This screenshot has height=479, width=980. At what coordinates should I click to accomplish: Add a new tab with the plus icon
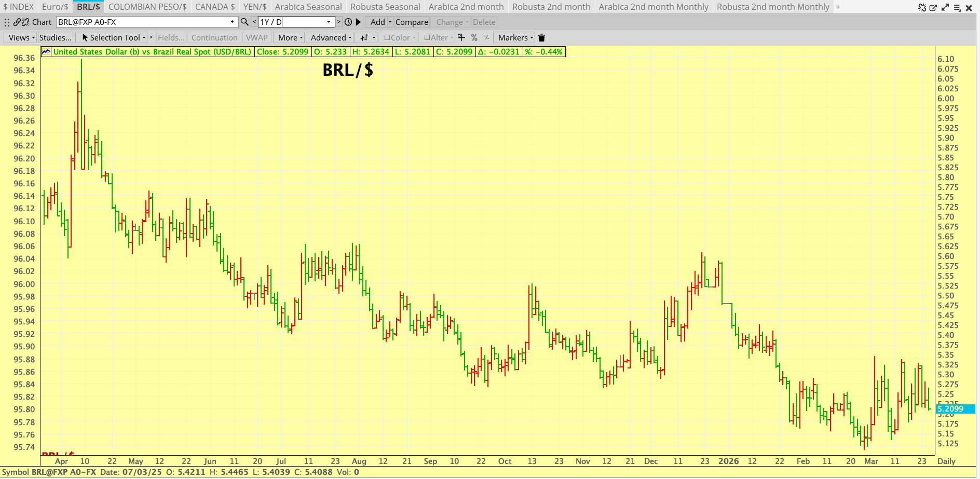click(838, 7)
